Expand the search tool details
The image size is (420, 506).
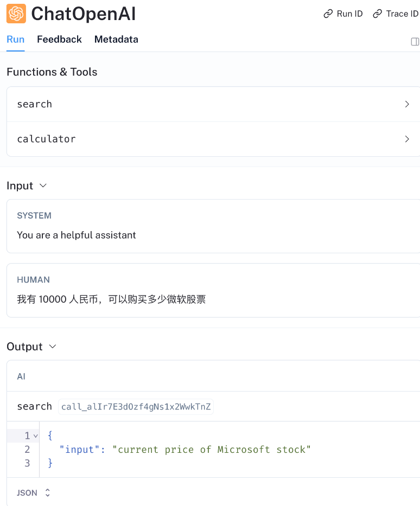[x=406, y=104]
